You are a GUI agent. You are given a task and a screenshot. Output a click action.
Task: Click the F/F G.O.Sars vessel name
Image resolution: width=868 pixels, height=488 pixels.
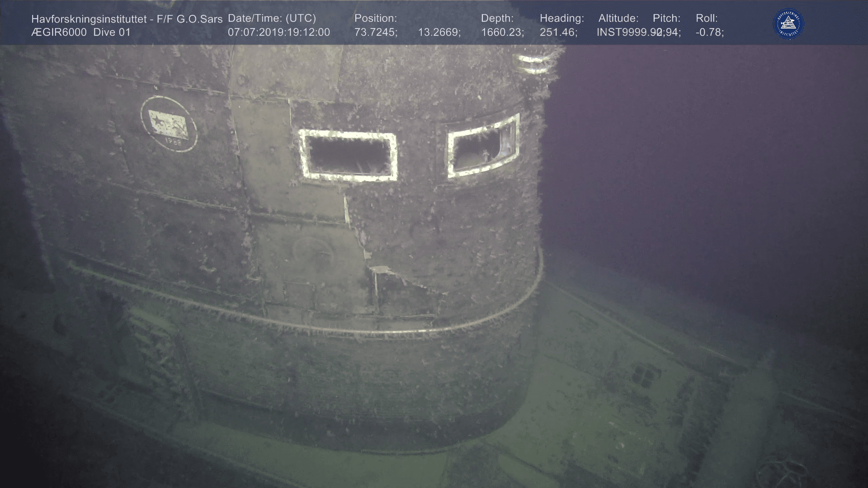189,19
